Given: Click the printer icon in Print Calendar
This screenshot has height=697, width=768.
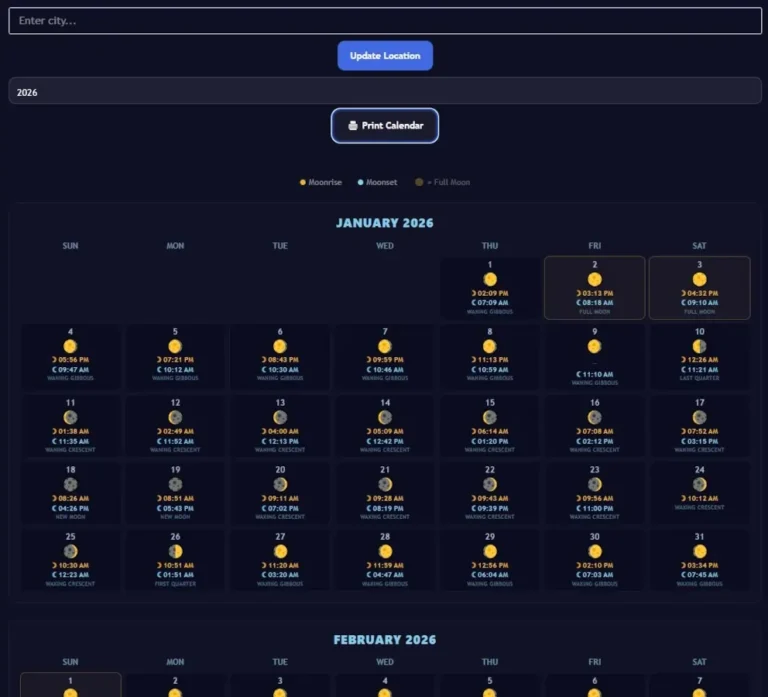Looking at the screenshot, I should click(x=353, y=125).
